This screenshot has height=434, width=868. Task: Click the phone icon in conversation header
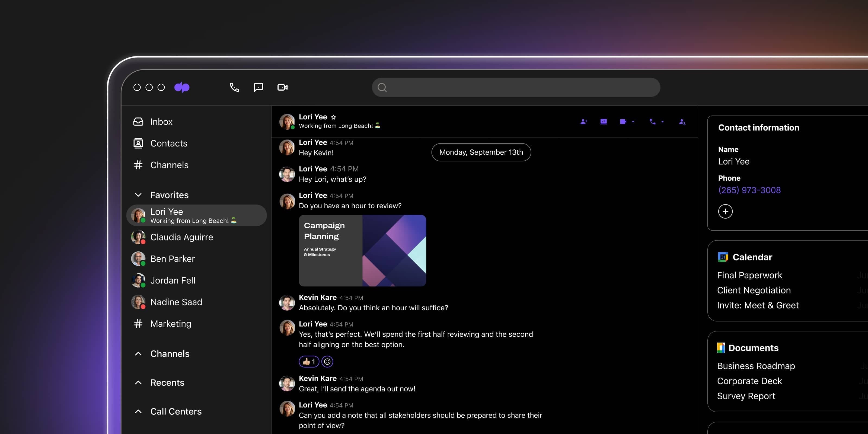pyautogui.click(x=652, y=122)
